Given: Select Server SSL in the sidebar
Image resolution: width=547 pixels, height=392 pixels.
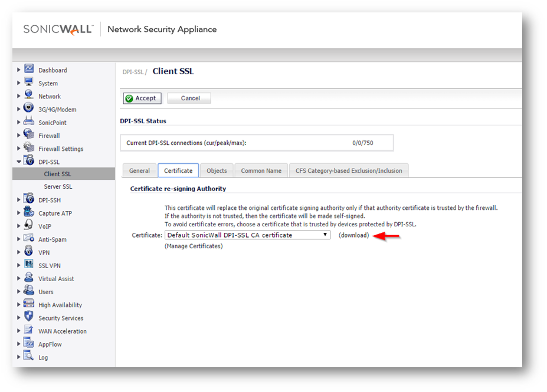Looking at the screenshot, I should [x=58, y=187].
